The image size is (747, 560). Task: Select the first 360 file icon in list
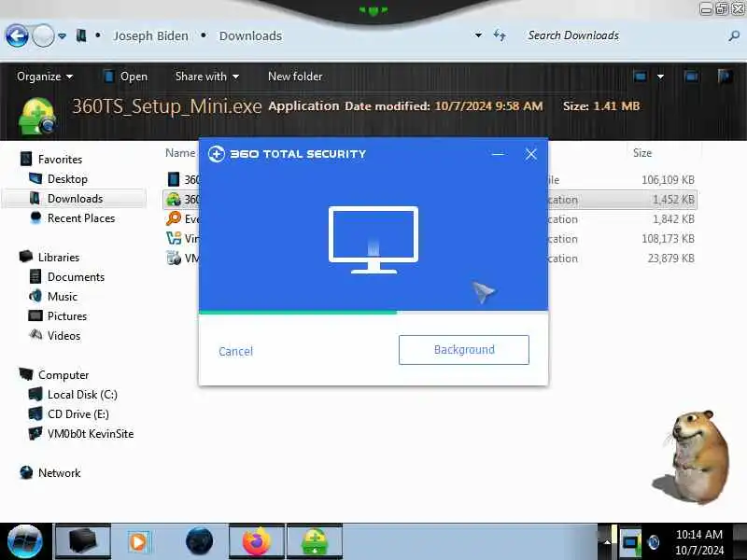pyautogui.click(x=174, y=179)
